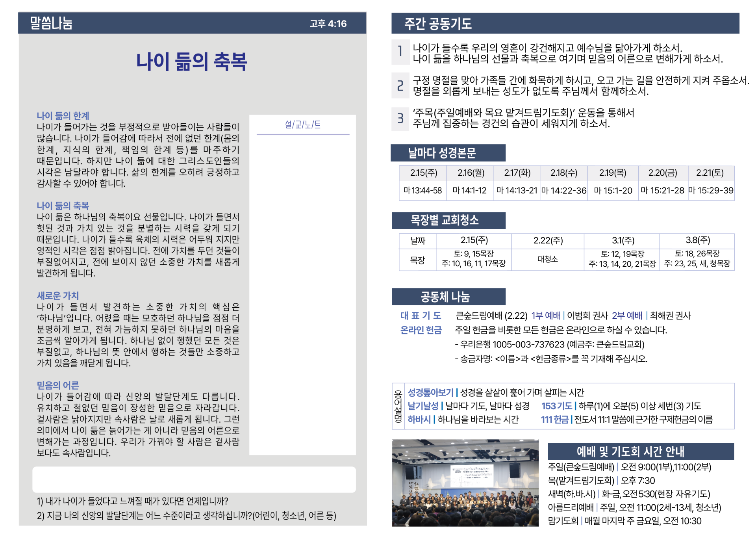Click the 말씀나눔 header title
The width and height of the screenshot is (756, 535).
51,23
